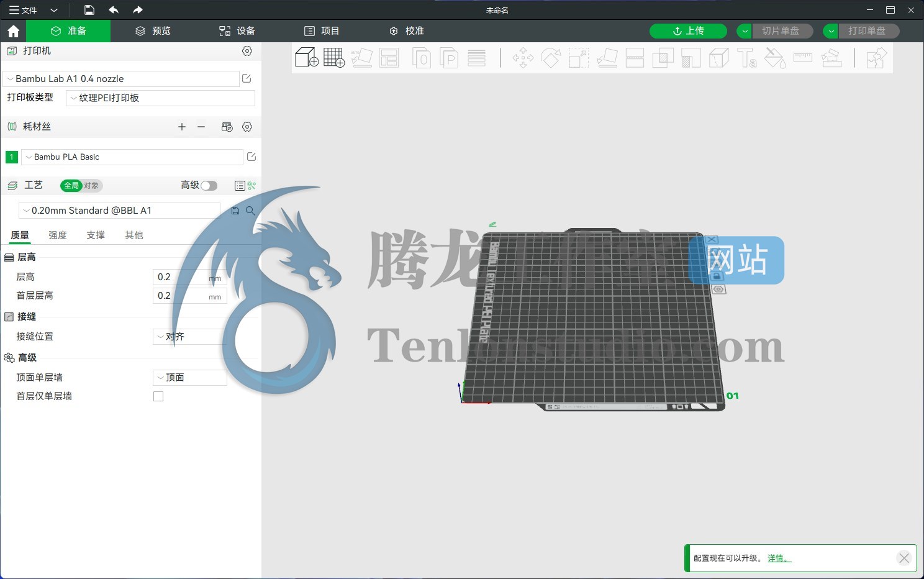Image resolution: width=924 pixels, height=579 pixels.
Task: Open the 打印板类型 plate type dropdown
Action: pyautogui.click(x=160, y=98)
